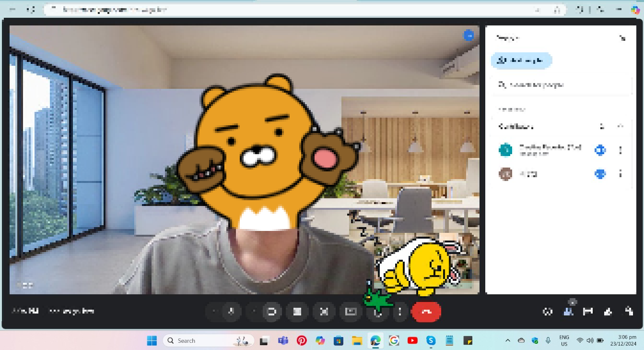Click the second participant's blue audio indicator
This screenshot has width=644, height=350.
point(600,174)
